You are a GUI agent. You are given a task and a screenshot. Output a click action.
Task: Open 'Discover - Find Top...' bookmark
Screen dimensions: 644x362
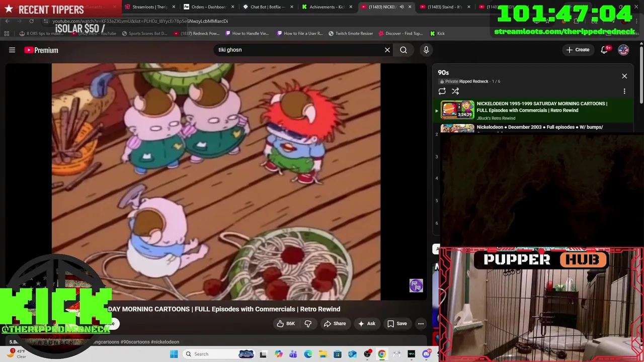click(x=400, y=34)
